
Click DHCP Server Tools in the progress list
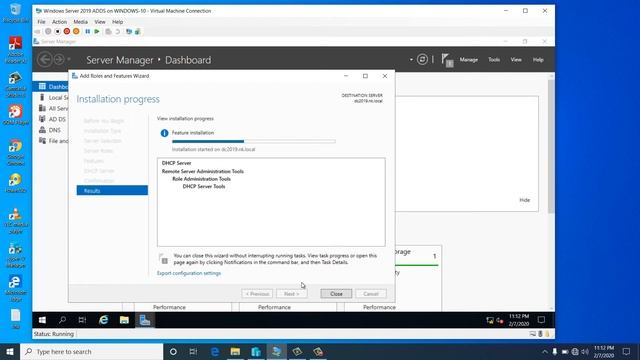click(x=204, y=187)
